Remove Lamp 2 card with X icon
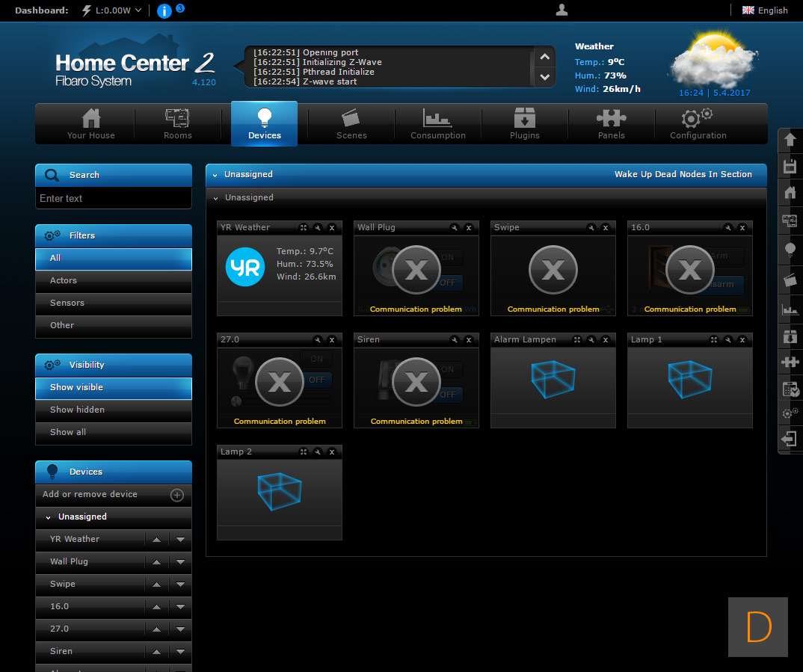This screenshot has height=672, width=803. point(332,452)
